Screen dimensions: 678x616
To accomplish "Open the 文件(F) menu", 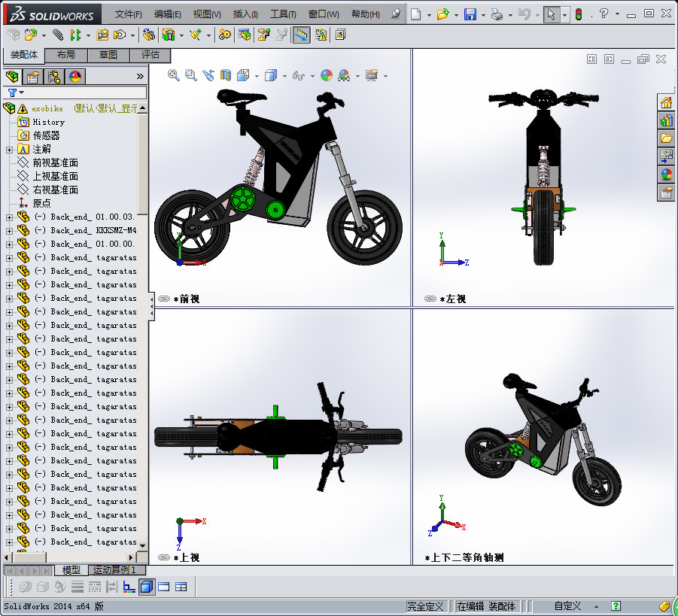I will point(129,14).
